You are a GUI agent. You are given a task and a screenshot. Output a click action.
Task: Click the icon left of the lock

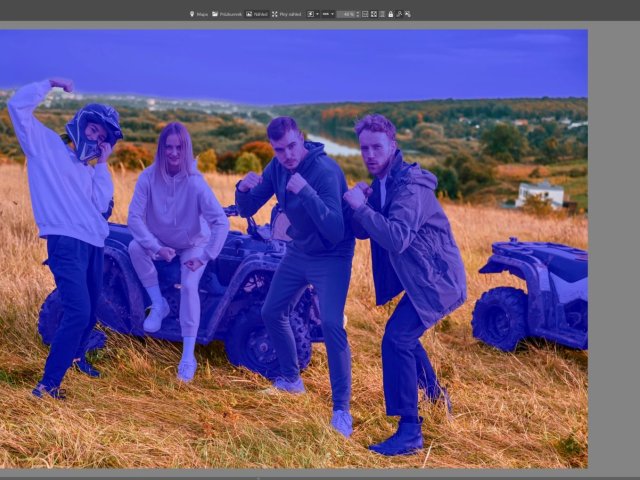(x=382, y=14)
